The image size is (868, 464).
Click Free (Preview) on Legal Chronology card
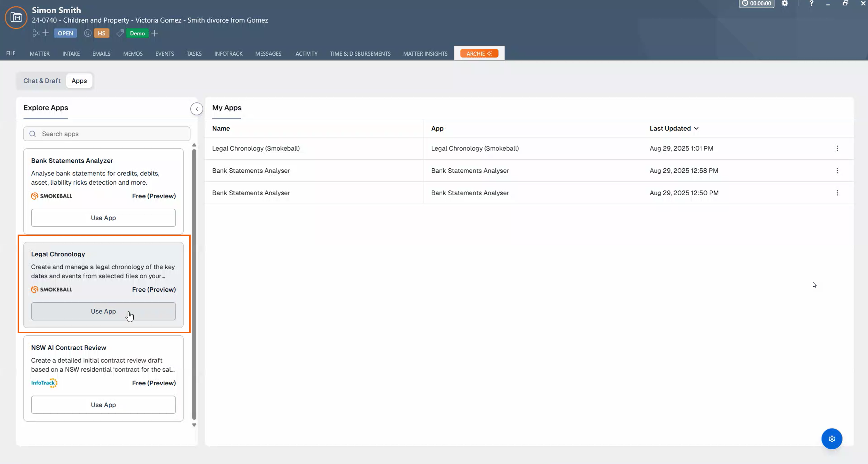[x=154, y=289]
